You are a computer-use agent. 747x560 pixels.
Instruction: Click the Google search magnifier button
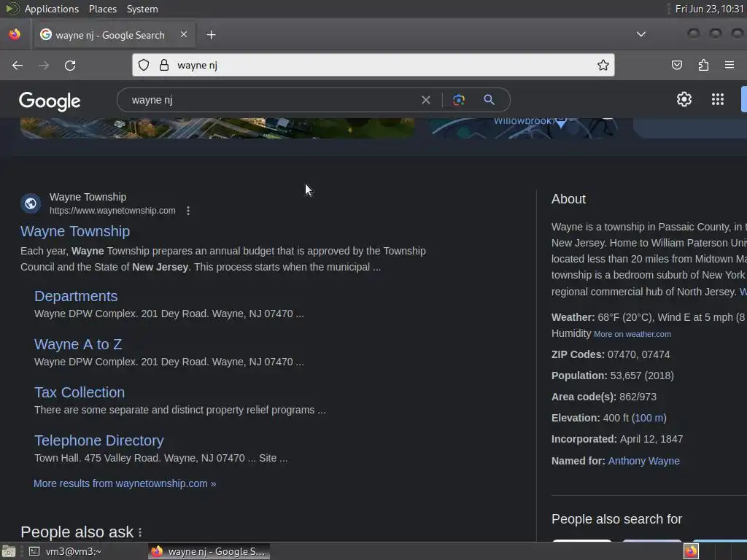(489, 100)
